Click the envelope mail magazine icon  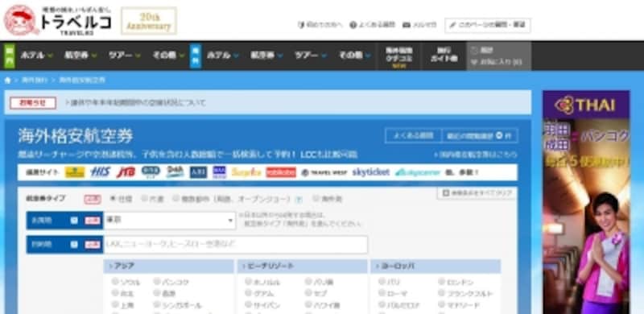407,25
